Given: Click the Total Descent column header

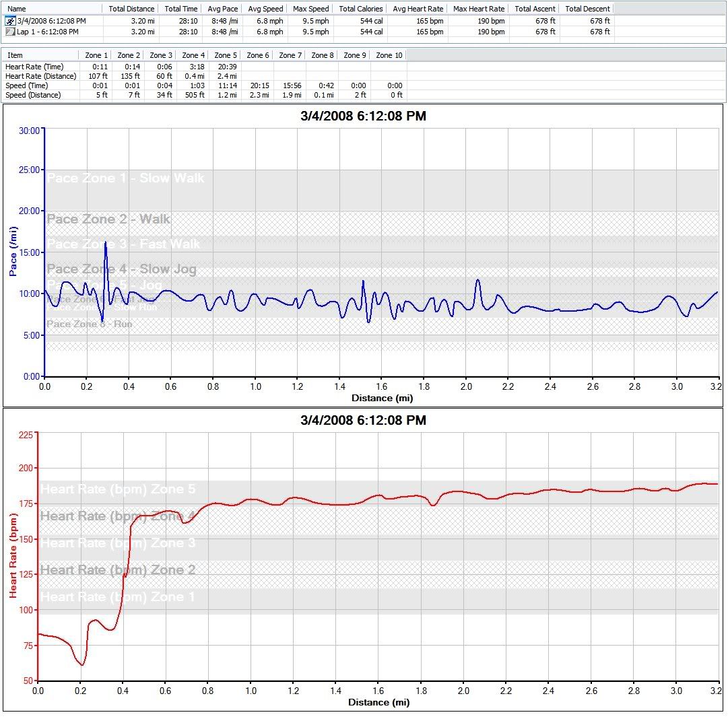Looking at the screenshot, I should point(587,9).
